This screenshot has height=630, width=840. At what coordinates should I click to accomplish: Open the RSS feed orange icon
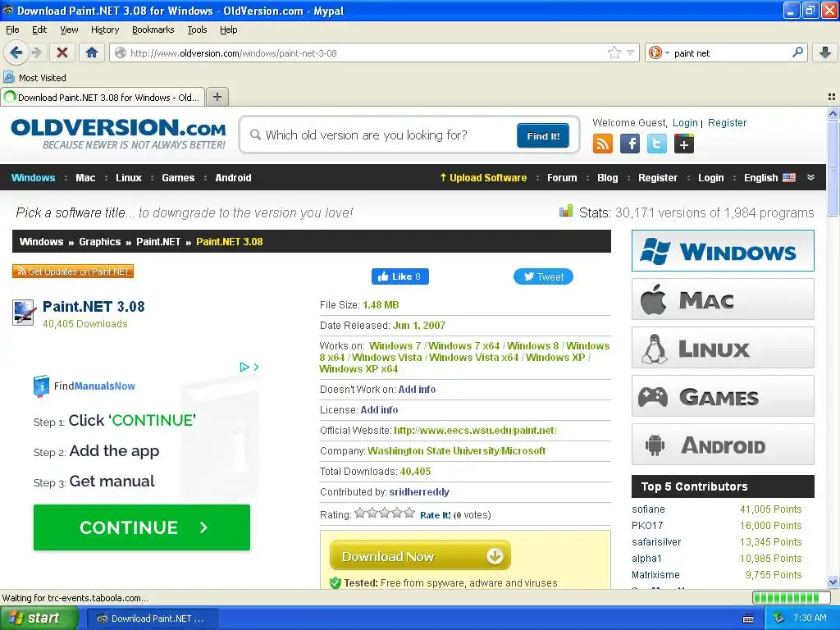click(603, 144)
